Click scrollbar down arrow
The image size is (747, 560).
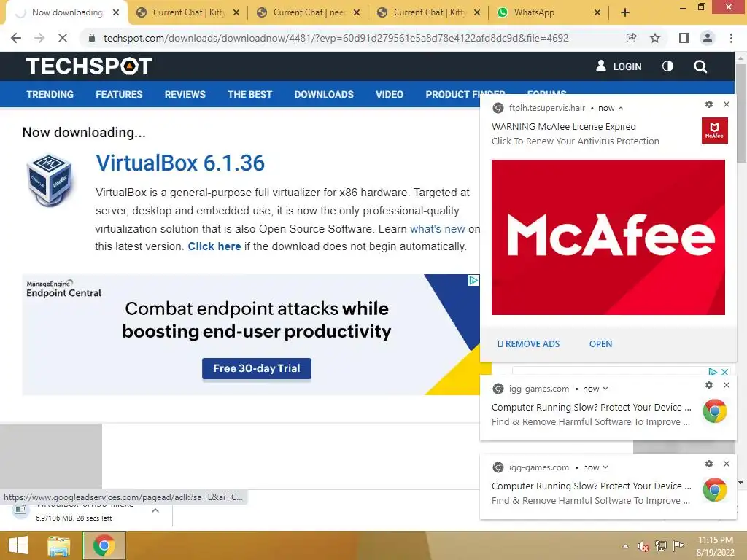[741, 483]
